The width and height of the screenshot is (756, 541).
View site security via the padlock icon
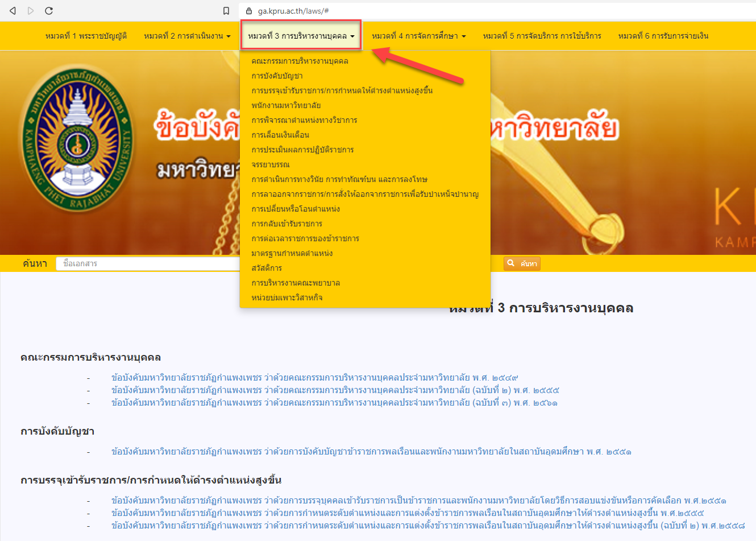[249, 11]
